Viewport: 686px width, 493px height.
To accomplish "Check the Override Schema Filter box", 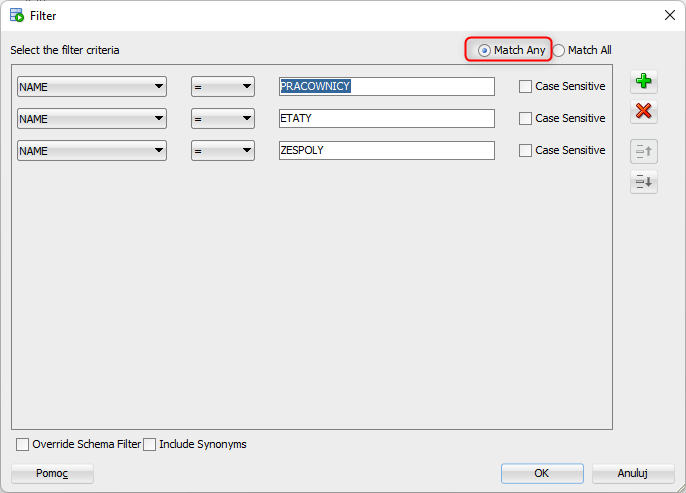I will point(23,444).
